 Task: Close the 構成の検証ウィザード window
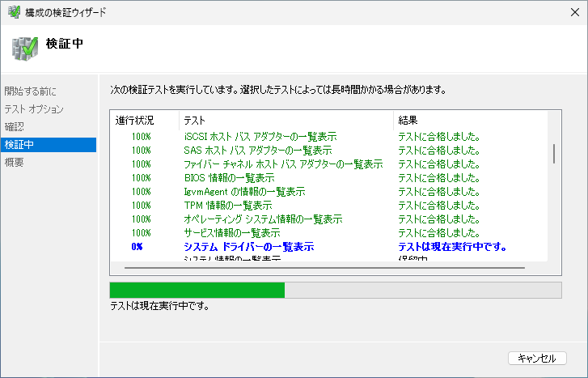coord(574,12)
